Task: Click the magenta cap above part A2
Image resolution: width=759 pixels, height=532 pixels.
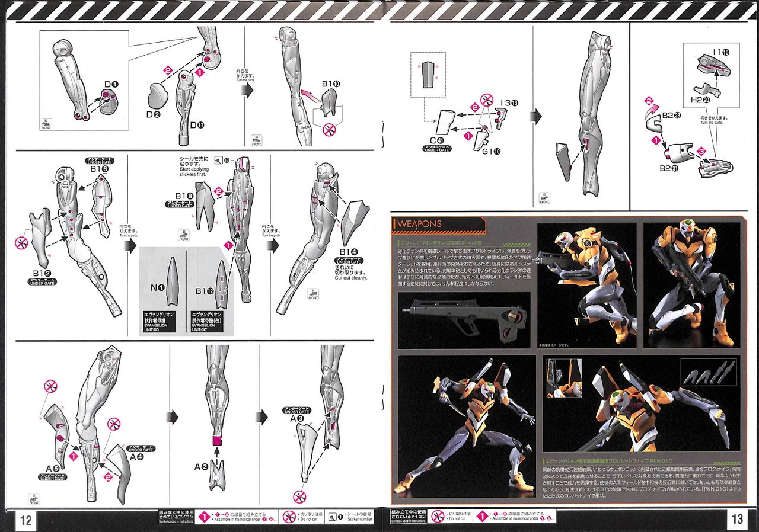Action: point(218,441)
